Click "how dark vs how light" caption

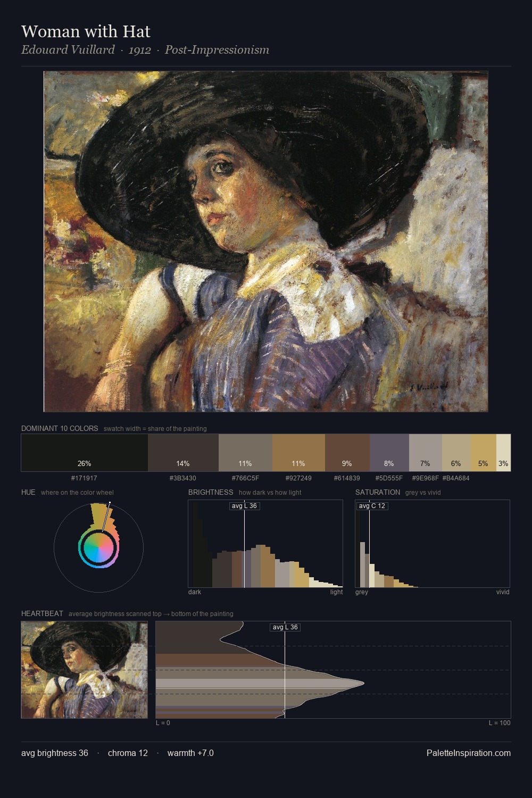(x=270, y=493)
